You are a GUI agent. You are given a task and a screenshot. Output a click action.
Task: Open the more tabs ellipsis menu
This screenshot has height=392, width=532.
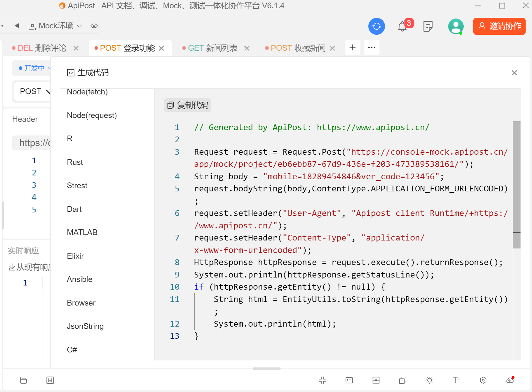(x=372, y=48)
